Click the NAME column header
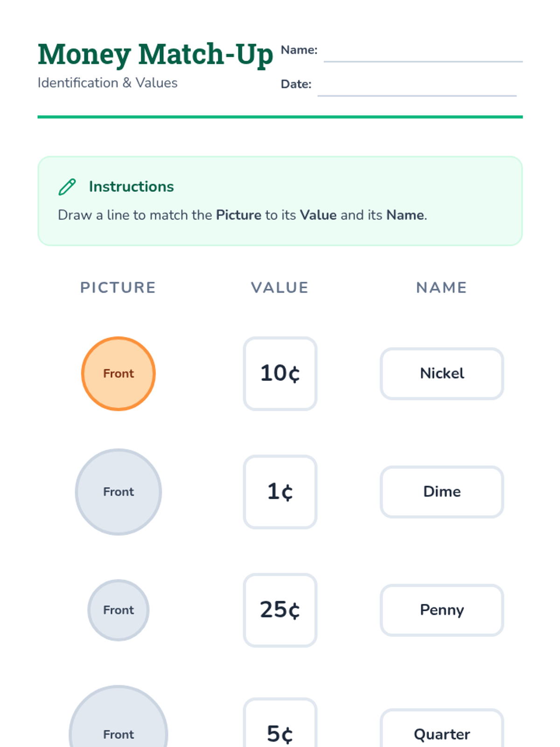The height and width of the screenshot is (747, 560). point(441,288)
